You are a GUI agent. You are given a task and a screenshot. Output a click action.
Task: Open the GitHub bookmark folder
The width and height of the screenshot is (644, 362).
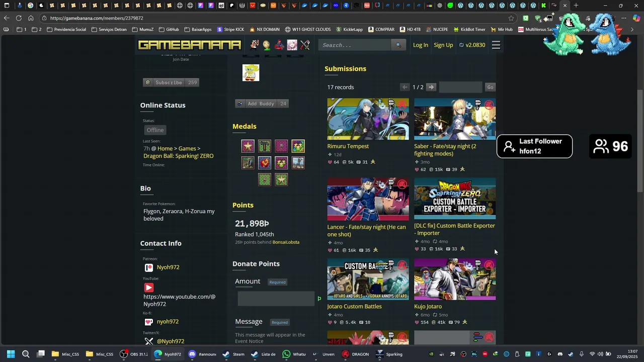(169, 30)
